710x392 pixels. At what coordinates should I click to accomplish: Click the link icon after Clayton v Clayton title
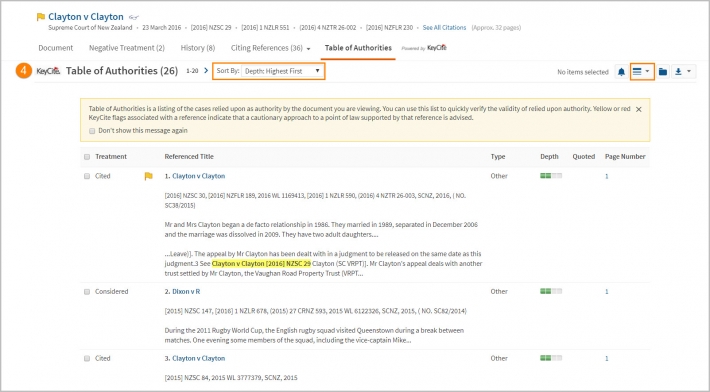point(133,17)
